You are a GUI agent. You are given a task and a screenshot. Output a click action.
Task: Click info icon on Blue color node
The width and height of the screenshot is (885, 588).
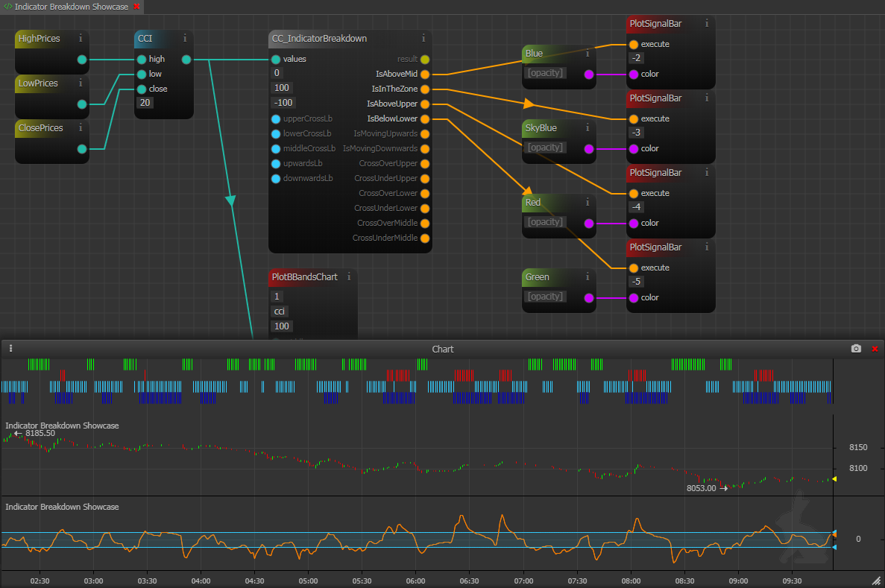(x=588, y=53)
